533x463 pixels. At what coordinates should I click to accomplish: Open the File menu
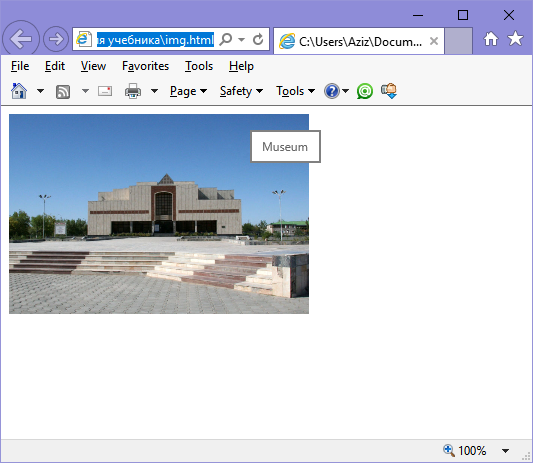(20, 66)
